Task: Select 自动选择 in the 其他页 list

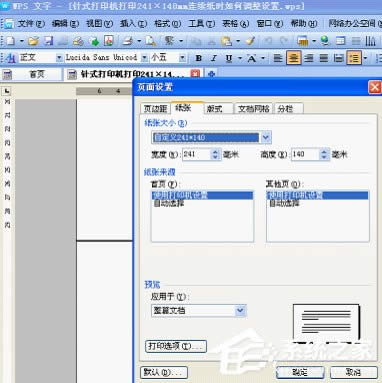Action: pyautogui.click(x=318, y=203)
